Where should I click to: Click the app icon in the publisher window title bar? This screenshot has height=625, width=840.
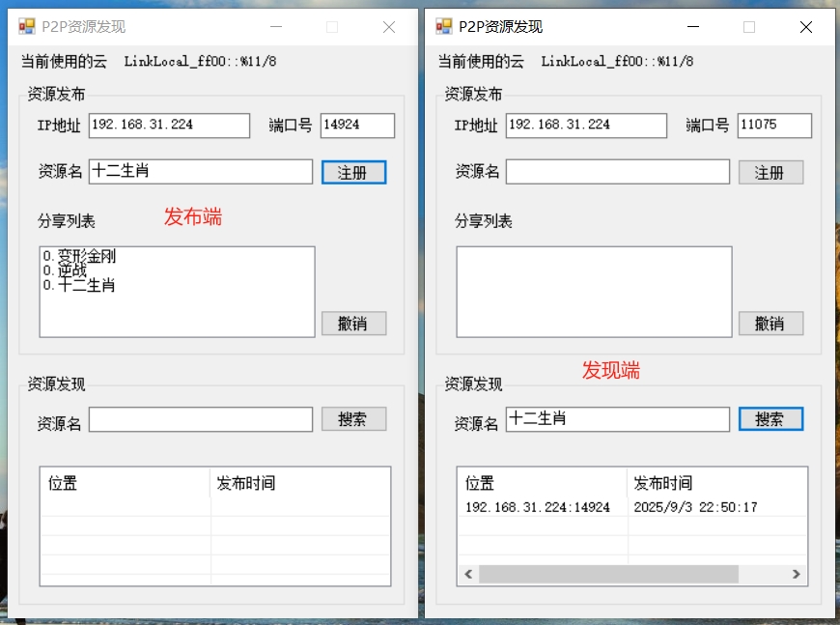pos(26,27)
